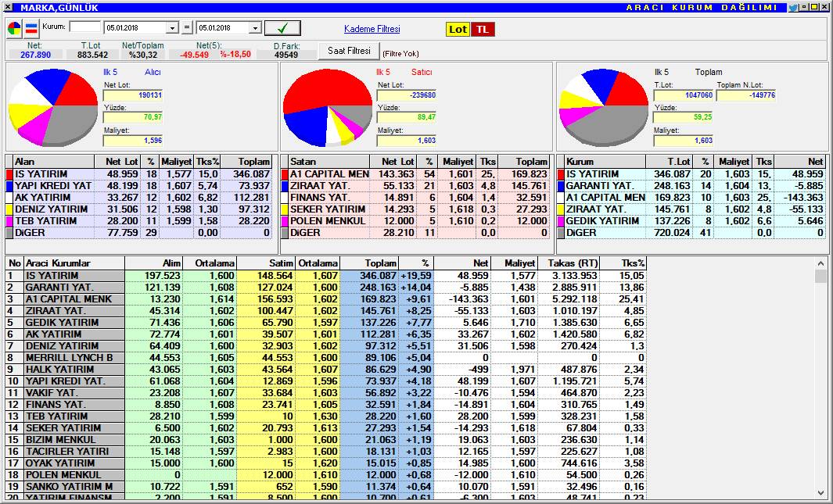Sort by the Takas (RT) column header
833x504 pixels.
[569, 263]
